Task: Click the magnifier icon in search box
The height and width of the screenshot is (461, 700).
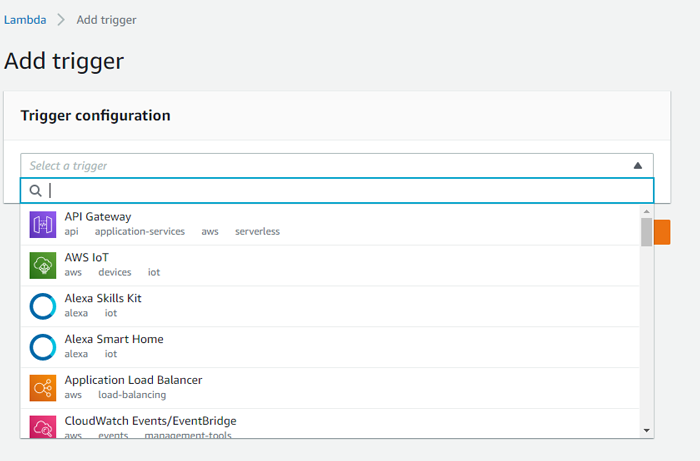Action: coord(35,191)
